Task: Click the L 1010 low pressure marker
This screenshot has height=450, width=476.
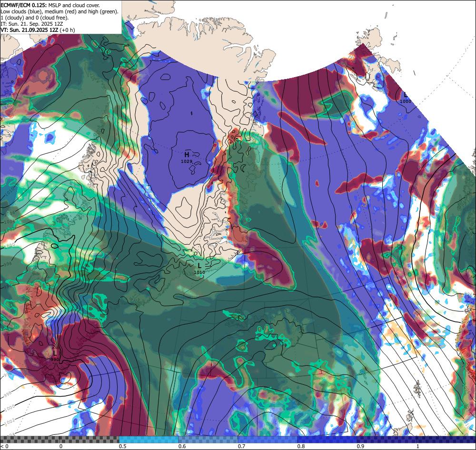Action: coord(199,269)
